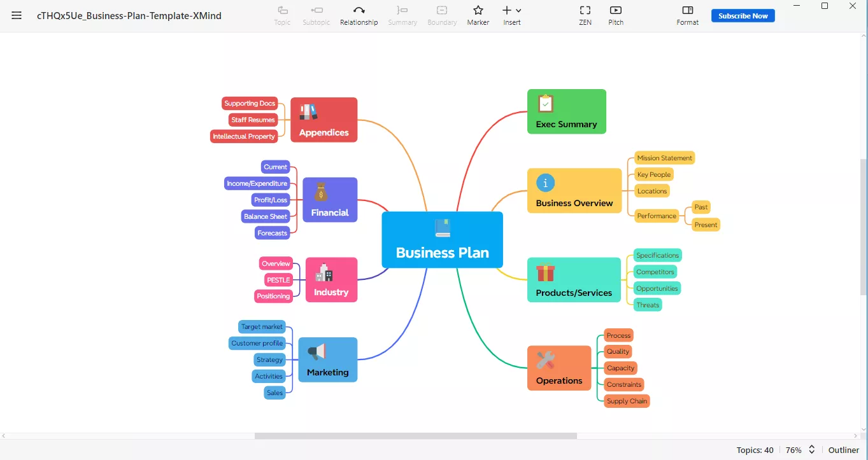Click the Topic toolbar icon
Viewport: 868px width, 460px height.
click(282, 15)
